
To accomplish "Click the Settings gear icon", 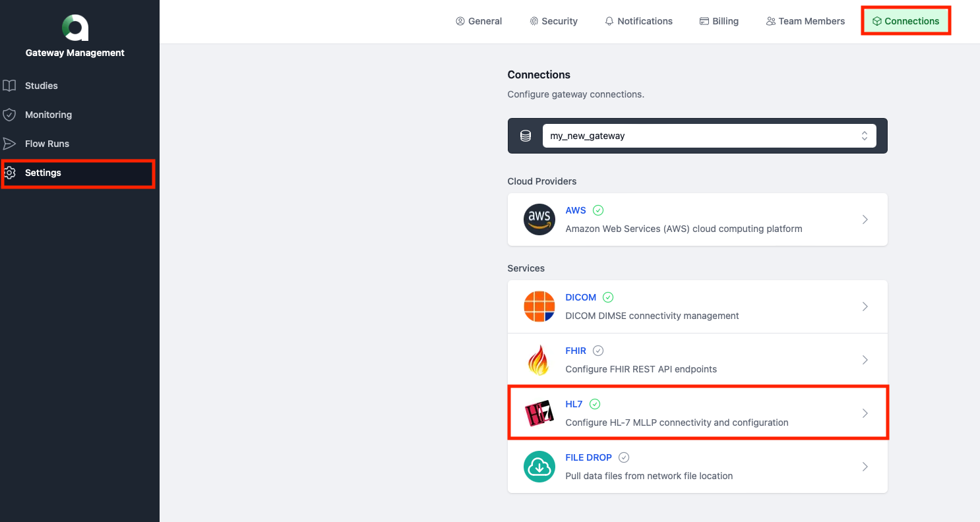I will (x=9, y=173).
